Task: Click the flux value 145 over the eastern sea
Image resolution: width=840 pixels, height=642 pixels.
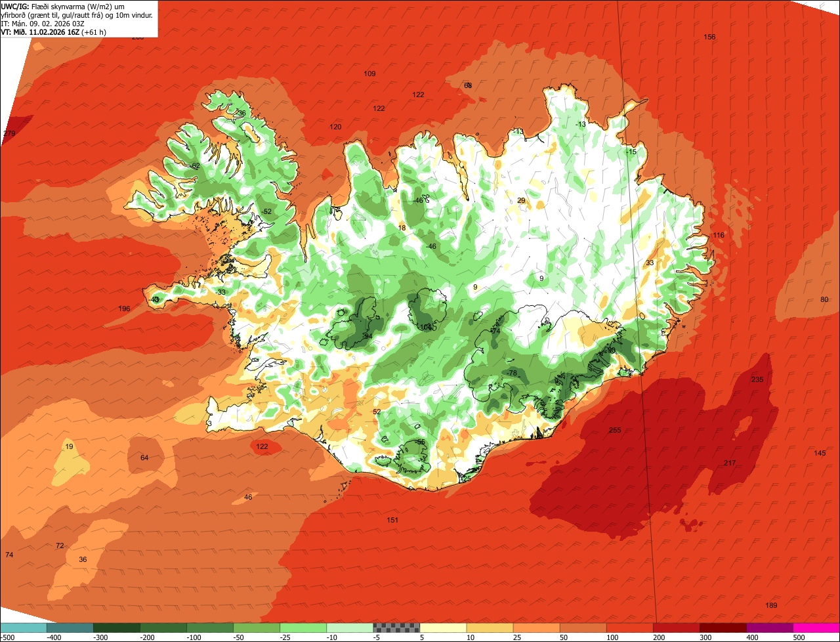Action: click(x=820, y=453)
